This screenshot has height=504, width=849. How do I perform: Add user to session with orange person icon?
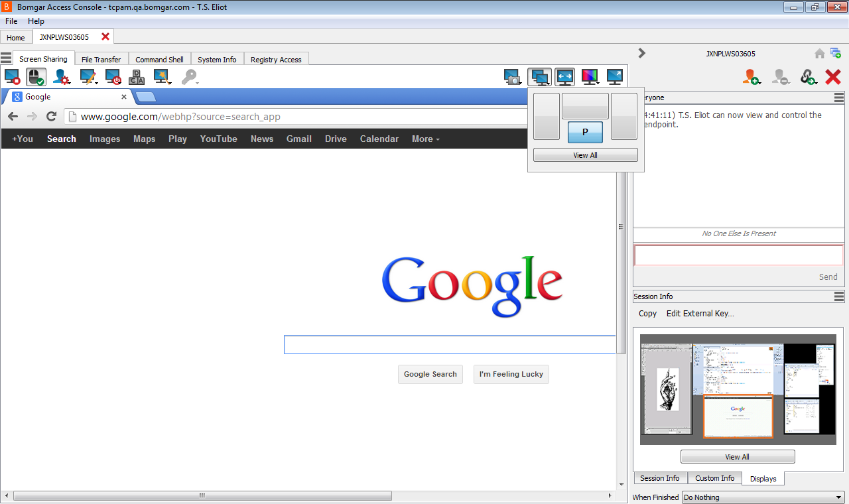pyautogui.click(x=751, y=77)
